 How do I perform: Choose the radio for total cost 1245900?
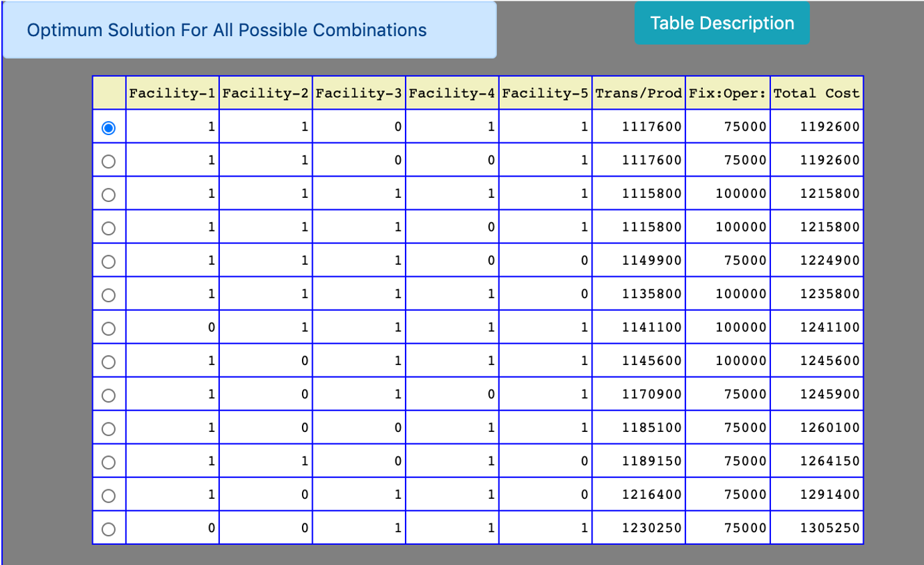click(x=108, y=395)
